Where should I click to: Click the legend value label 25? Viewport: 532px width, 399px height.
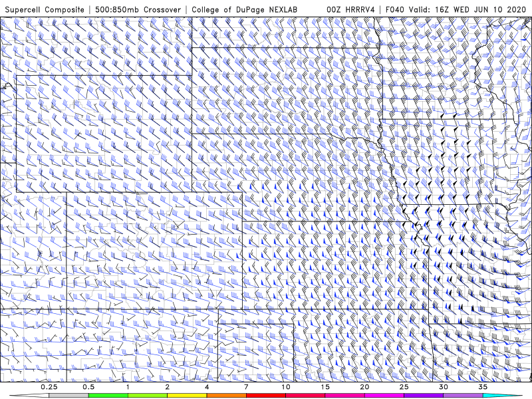tap(404, 387)
